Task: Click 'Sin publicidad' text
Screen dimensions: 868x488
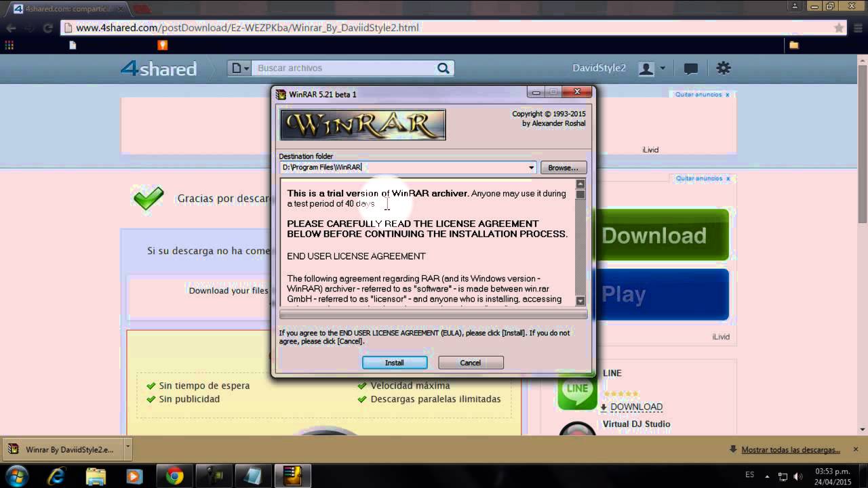Action: 189,399
